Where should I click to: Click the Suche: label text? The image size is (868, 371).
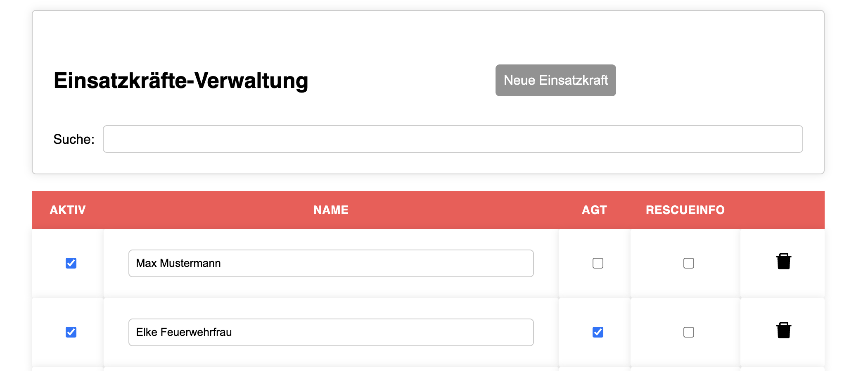[74, 139]
